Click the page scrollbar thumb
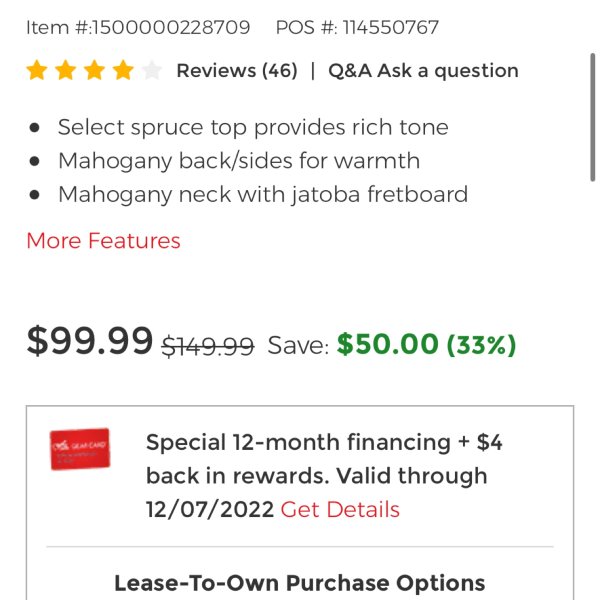Screen dimensions: 600x600 pos(592,118)
